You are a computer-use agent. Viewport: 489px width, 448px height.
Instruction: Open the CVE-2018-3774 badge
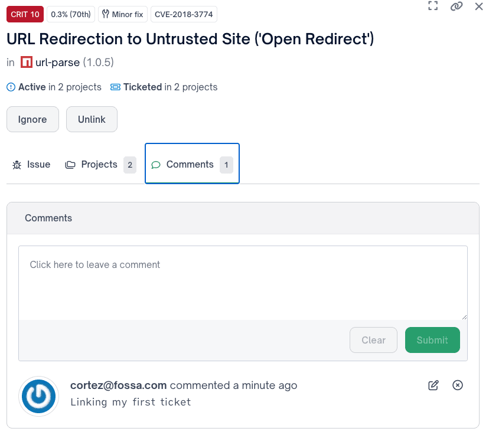click(x=184, y=14)
